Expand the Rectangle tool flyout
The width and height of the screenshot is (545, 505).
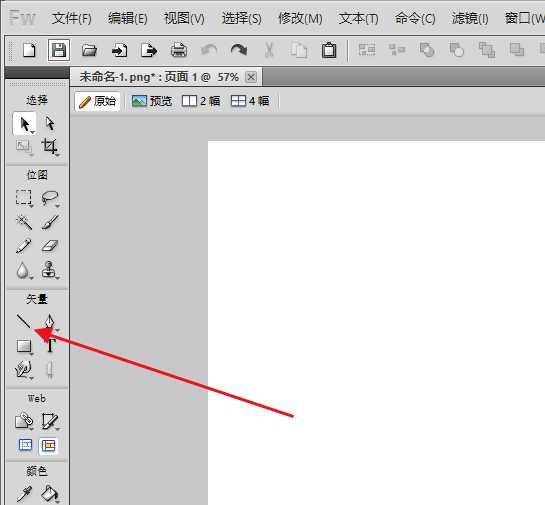coord(32,354)
